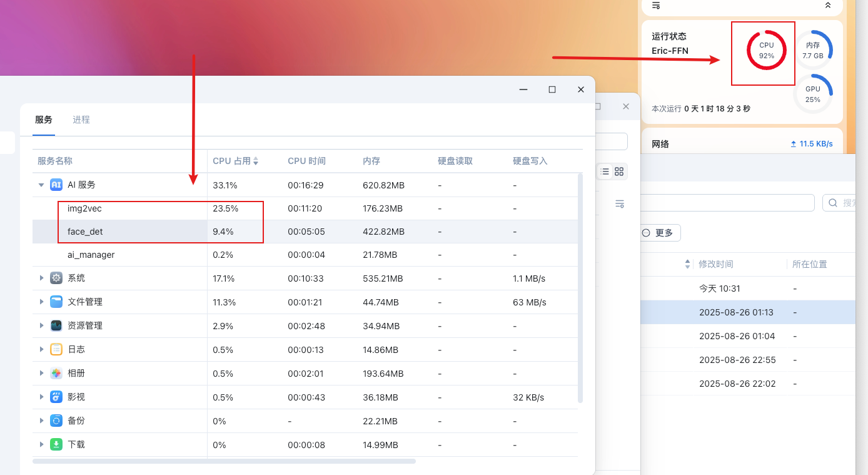Screen dimensions: 868x475
Task: Select the face_det service row
Action: [305, 232]
